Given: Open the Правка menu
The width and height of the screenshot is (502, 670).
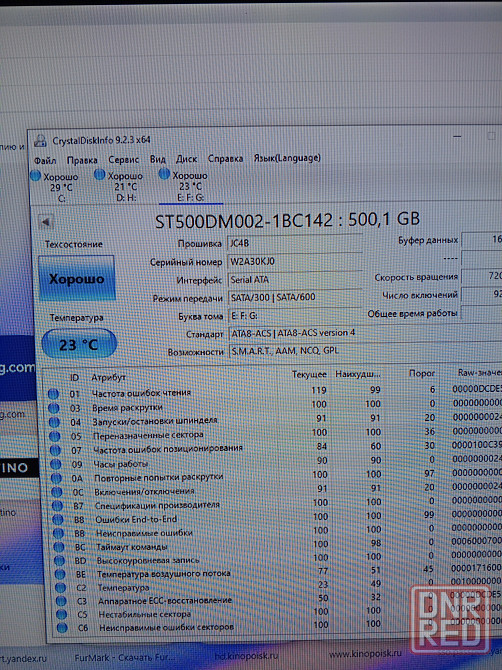Looking at the screenshot, I should [x=82, y=160].
